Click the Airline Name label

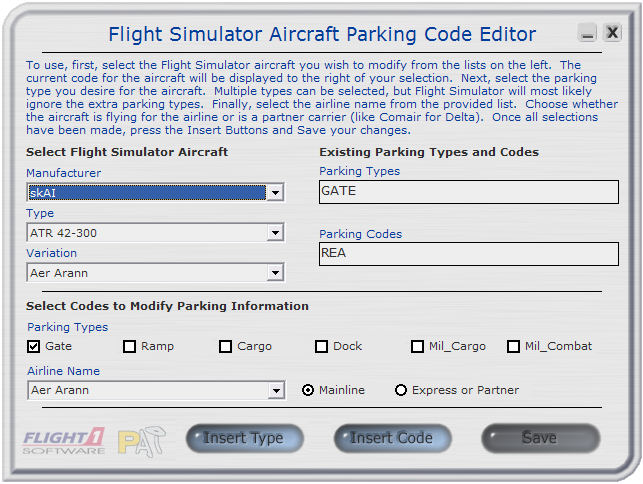click(64, 371)
